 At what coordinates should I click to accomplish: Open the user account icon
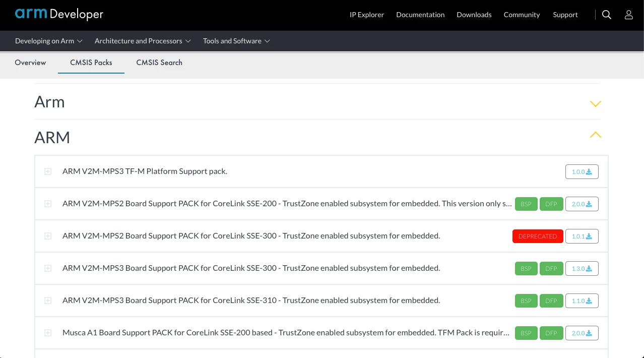pos(629,15)
